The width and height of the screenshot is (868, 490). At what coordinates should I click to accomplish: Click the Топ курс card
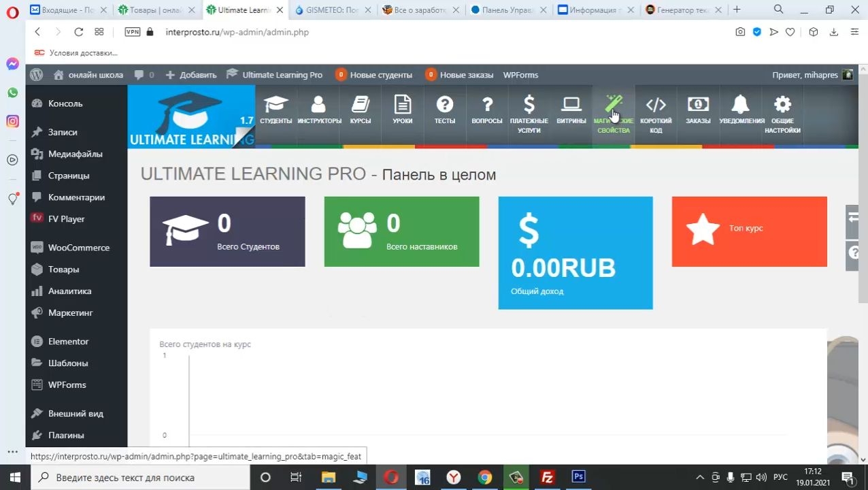coord(750,231)
